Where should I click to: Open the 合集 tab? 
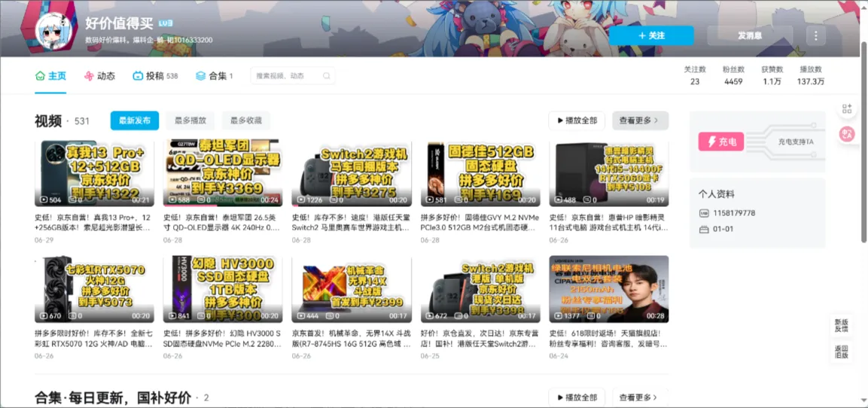(215, 76)
